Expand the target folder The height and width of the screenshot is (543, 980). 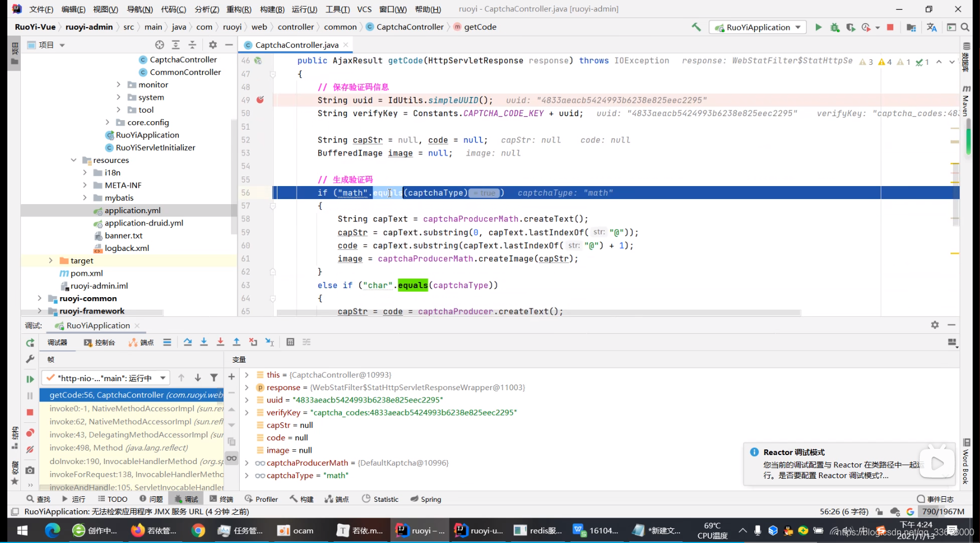pyautogui.click(x=51, y=261)
